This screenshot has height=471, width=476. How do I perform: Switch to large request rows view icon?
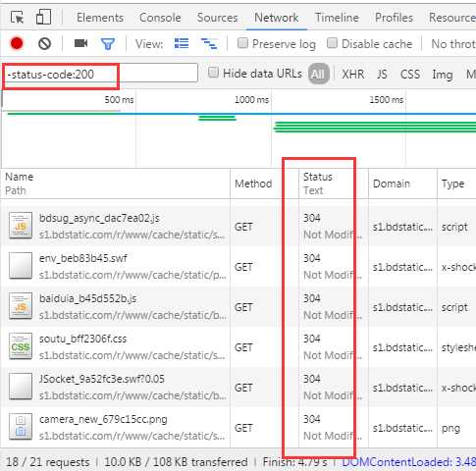(182, 43)
